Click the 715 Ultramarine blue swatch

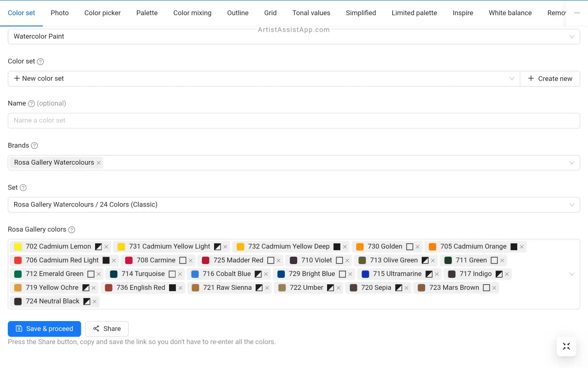pos(366,274)
